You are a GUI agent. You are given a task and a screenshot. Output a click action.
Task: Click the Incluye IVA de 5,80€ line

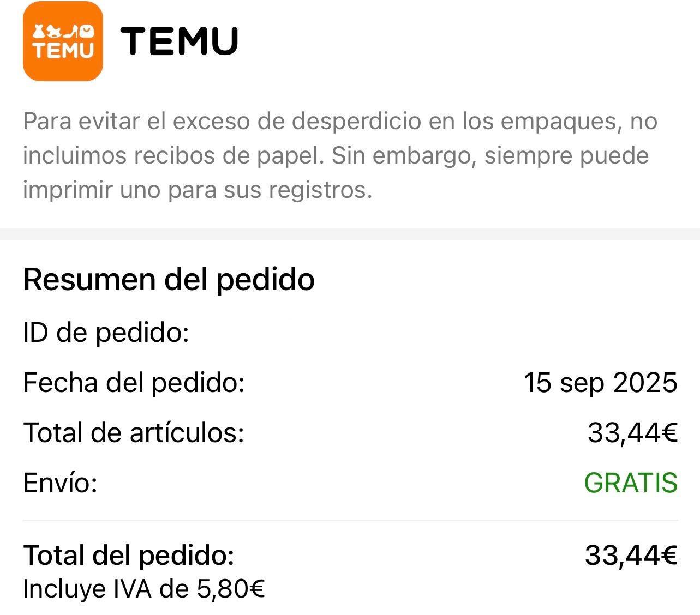pyautogui.click(x=144, y=589)
